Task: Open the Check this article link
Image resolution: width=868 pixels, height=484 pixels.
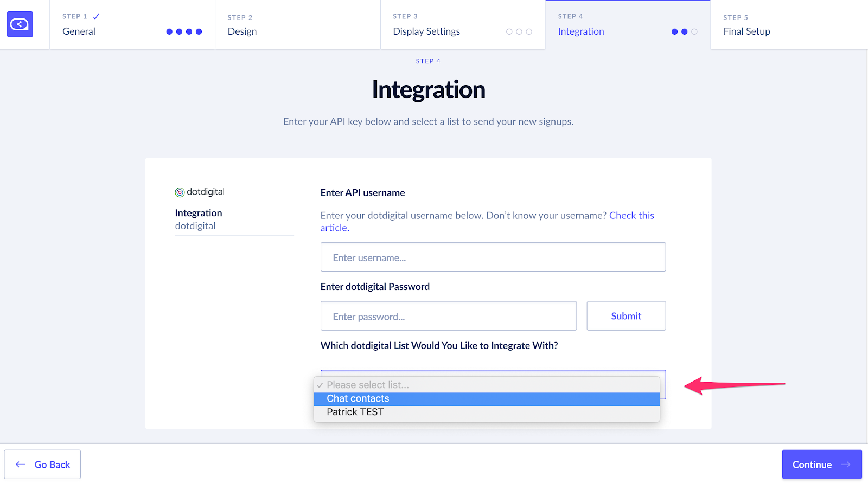Action: [487, 222]
